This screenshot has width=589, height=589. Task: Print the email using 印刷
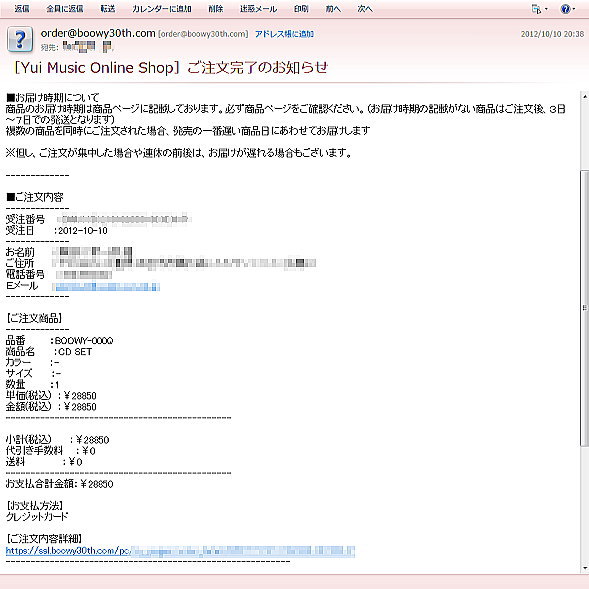(301, 9)
